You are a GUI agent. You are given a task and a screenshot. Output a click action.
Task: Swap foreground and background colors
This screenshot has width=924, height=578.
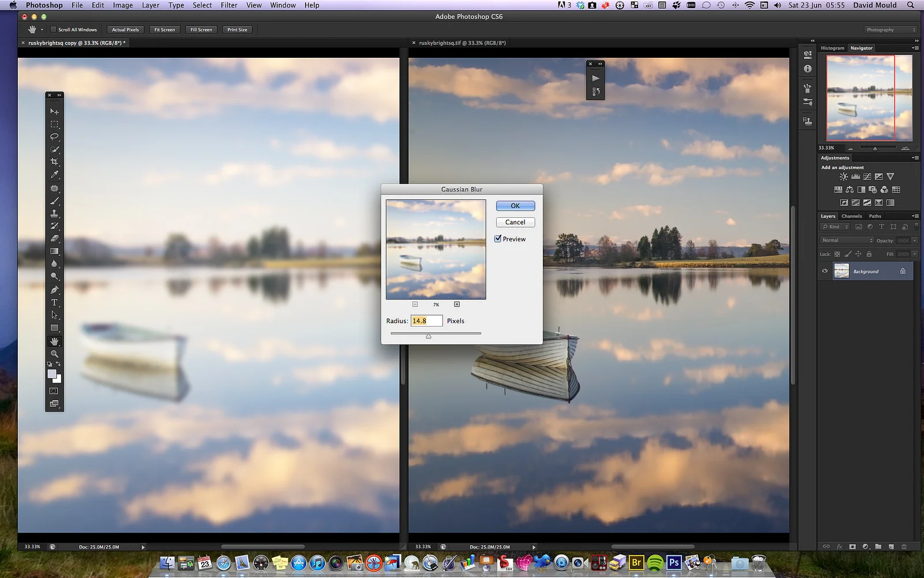coord(58,364)
